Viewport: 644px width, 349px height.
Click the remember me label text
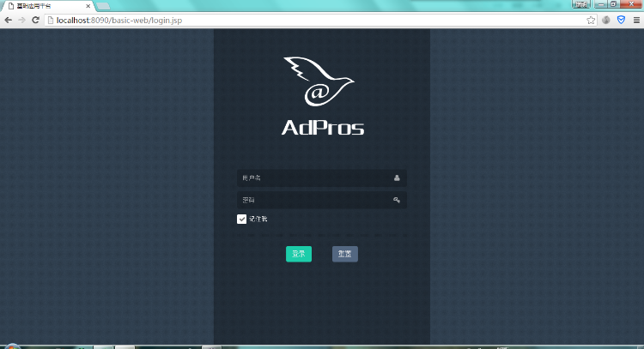(258, 219)
